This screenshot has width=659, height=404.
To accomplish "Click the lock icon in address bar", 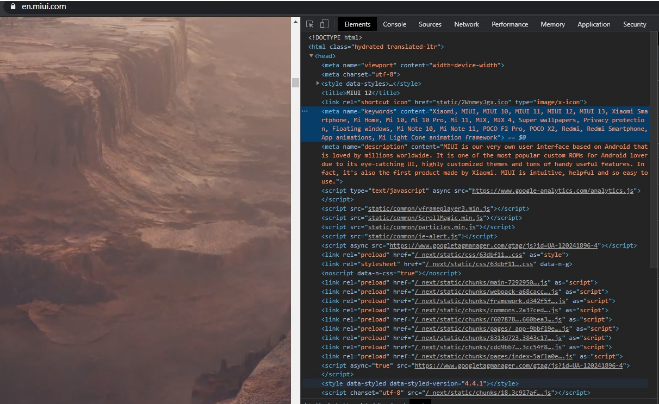I will 7,6.
